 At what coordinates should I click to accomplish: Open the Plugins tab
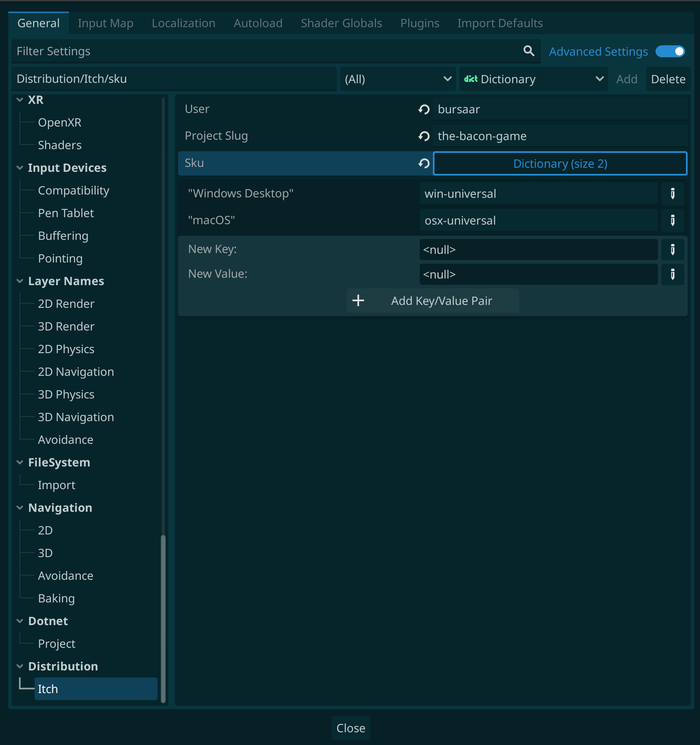419,23
